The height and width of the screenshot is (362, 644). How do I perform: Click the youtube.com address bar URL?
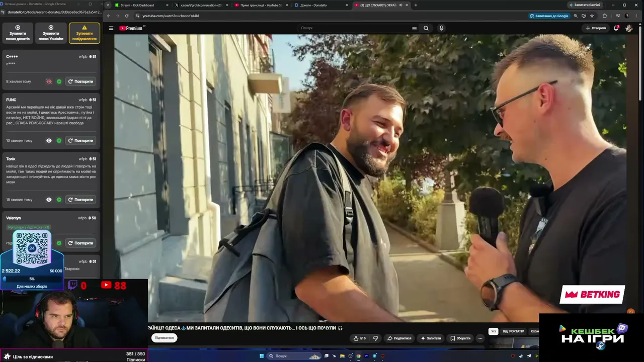[x=171, y=16]
